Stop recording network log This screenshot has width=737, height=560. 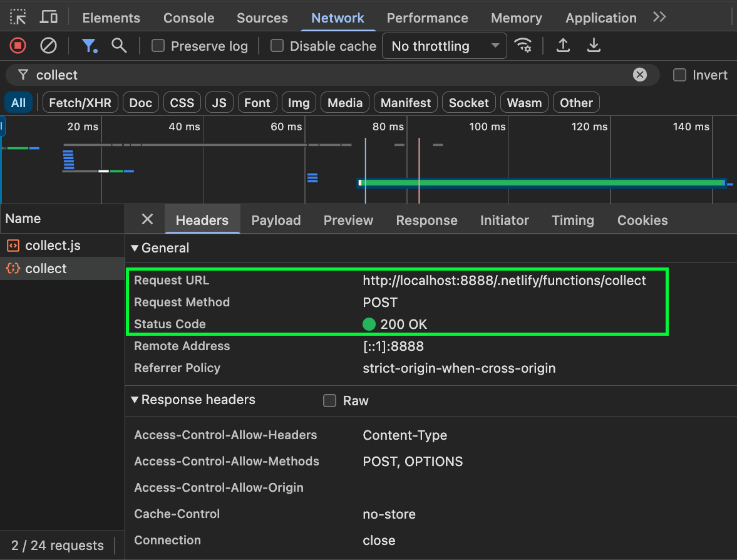(x=18, y=46)
